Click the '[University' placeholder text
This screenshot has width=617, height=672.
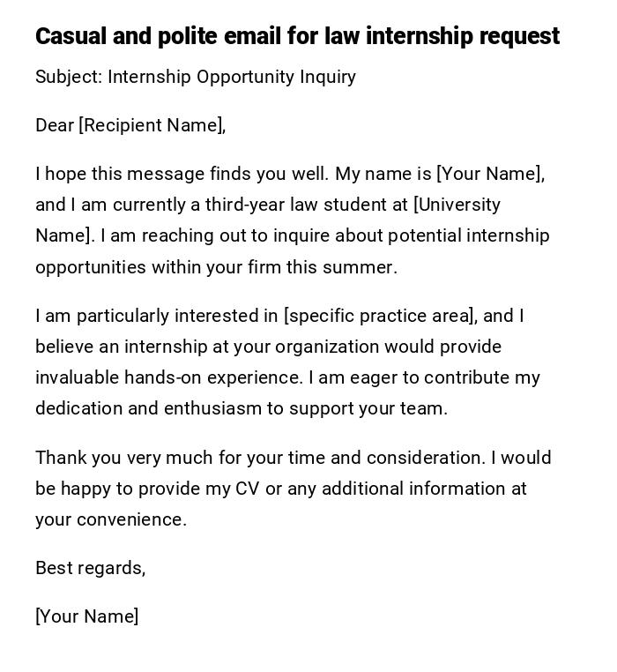[457, 205]
